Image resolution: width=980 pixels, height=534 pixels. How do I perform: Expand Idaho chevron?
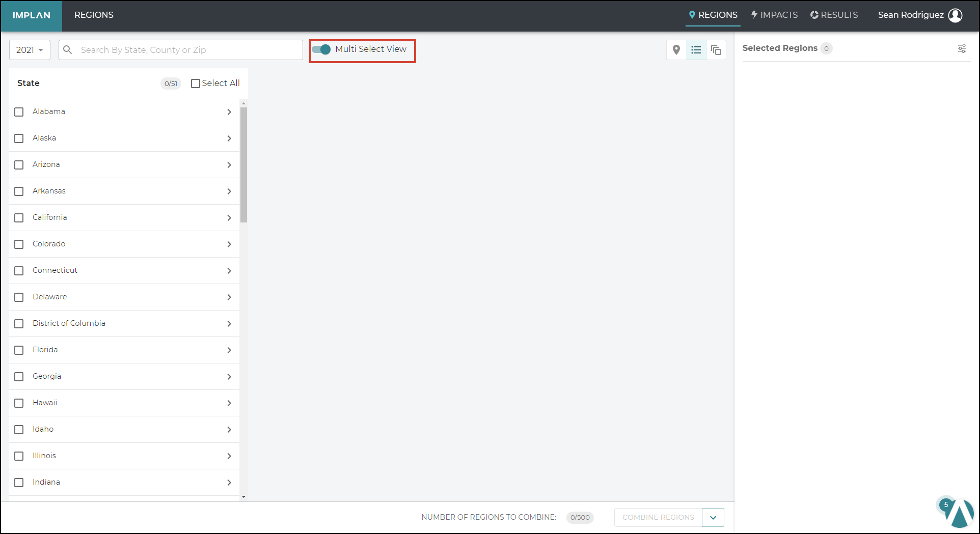pos(229,430)
